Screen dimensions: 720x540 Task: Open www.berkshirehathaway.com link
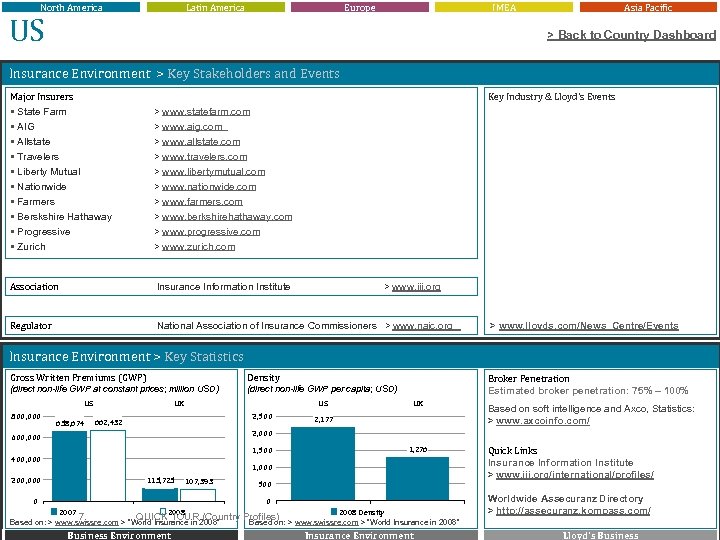tap(227, 217)
